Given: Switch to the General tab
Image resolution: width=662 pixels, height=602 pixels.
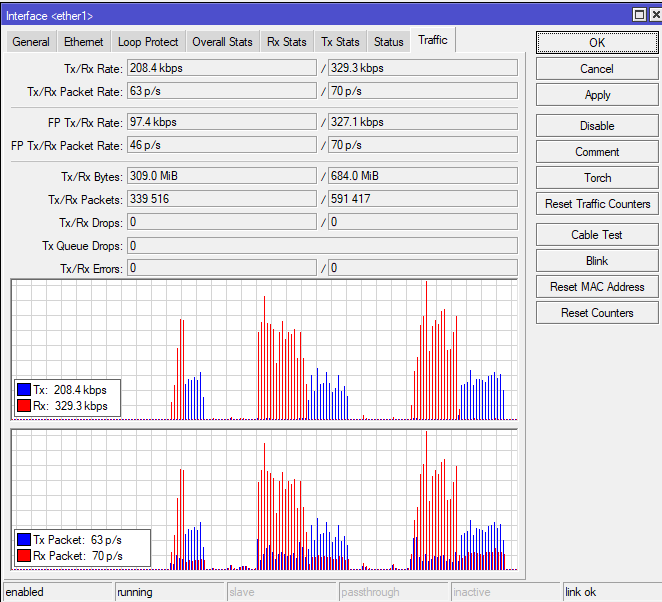Looking at the screenshot, I should 31,42.
